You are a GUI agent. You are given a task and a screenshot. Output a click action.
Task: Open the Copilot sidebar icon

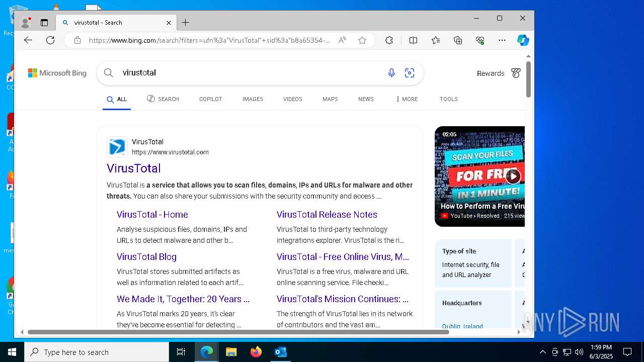(x=523, y=40)
